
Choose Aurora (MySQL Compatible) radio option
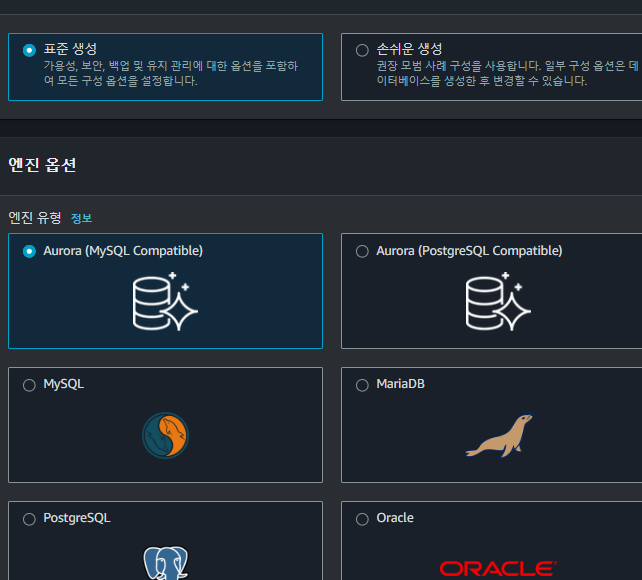29,251
